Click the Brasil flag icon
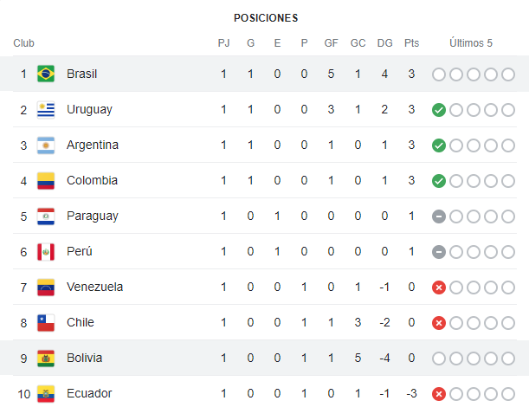Image resolution: width=529 pixels, height=420 pixels. point(46,74)
